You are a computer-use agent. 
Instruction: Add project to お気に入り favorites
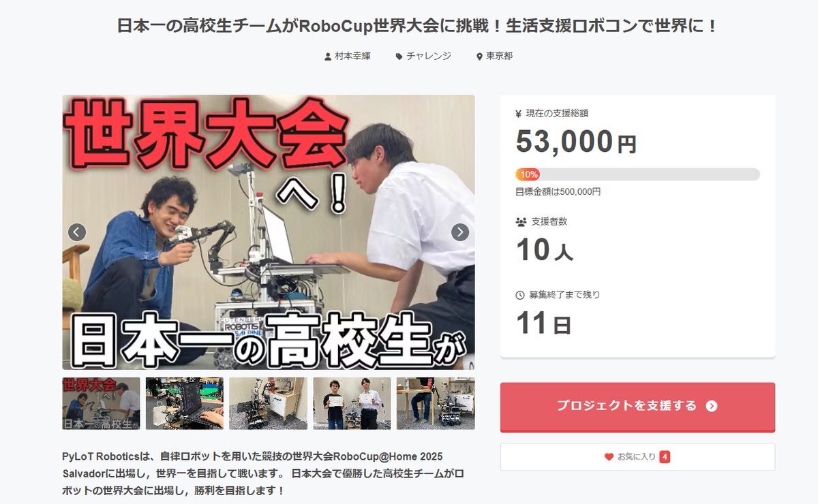637,457
